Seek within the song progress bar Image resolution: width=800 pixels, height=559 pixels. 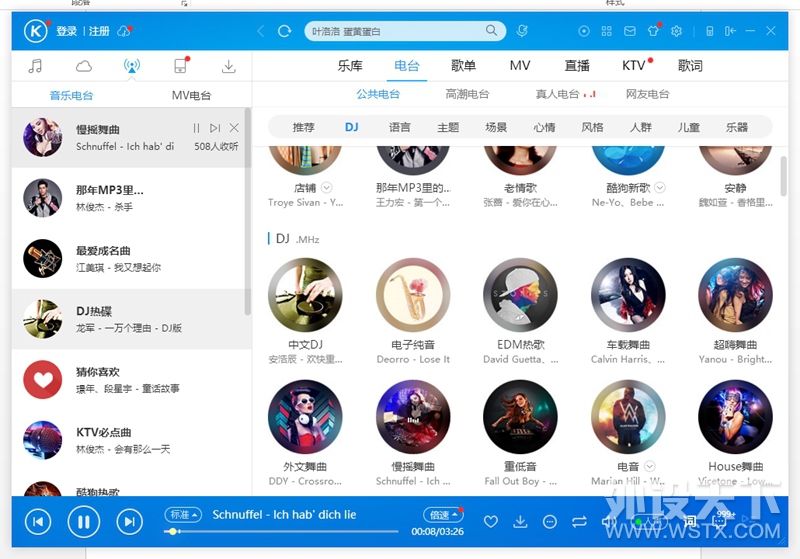(x=281, y=531)
